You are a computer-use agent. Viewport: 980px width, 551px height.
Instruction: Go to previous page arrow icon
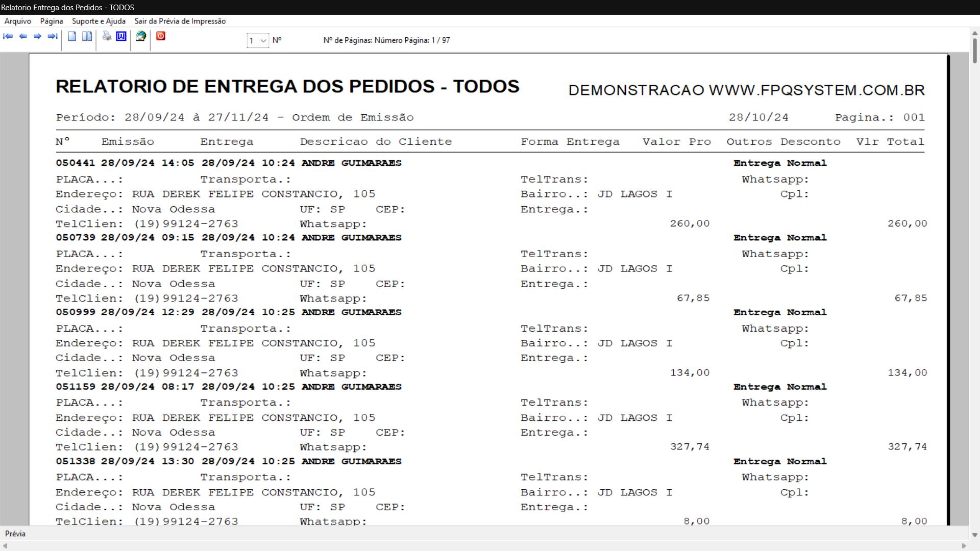pyautogui.click(x=23, y=36)
